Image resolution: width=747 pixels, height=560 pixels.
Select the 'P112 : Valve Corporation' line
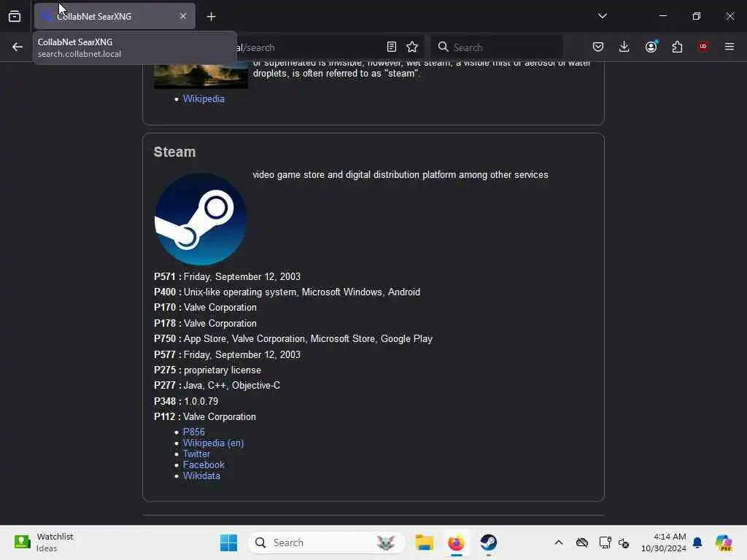(x=205, y=416)
